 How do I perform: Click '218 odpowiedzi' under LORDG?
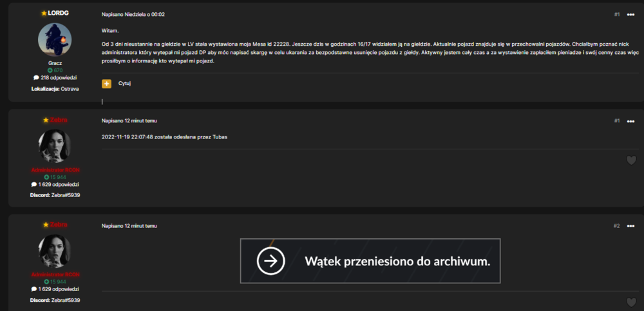pos(55,78)
